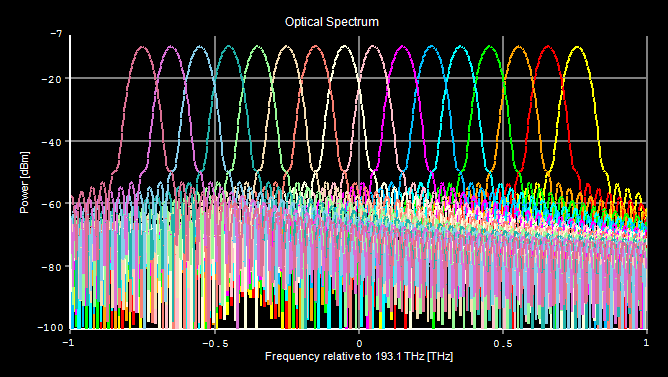Screen dimensions: 668x377
Task: Click the -7 tick label on the power axis
Action: (56, 33)
